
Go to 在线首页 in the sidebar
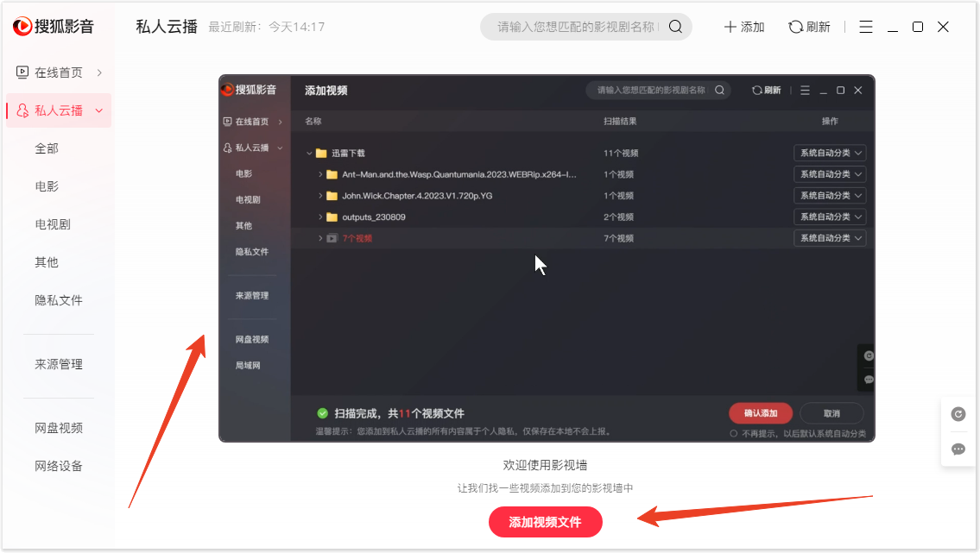[59, 72]
